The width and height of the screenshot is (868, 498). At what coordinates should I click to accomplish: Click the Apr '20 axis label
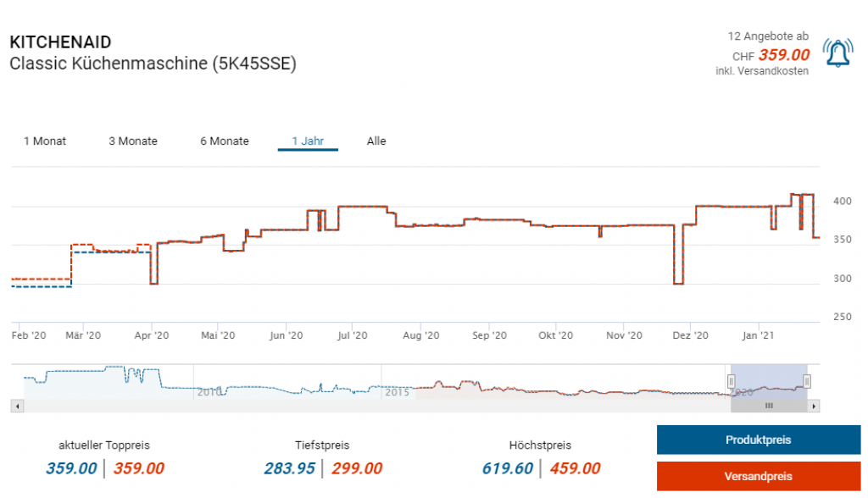152,335
